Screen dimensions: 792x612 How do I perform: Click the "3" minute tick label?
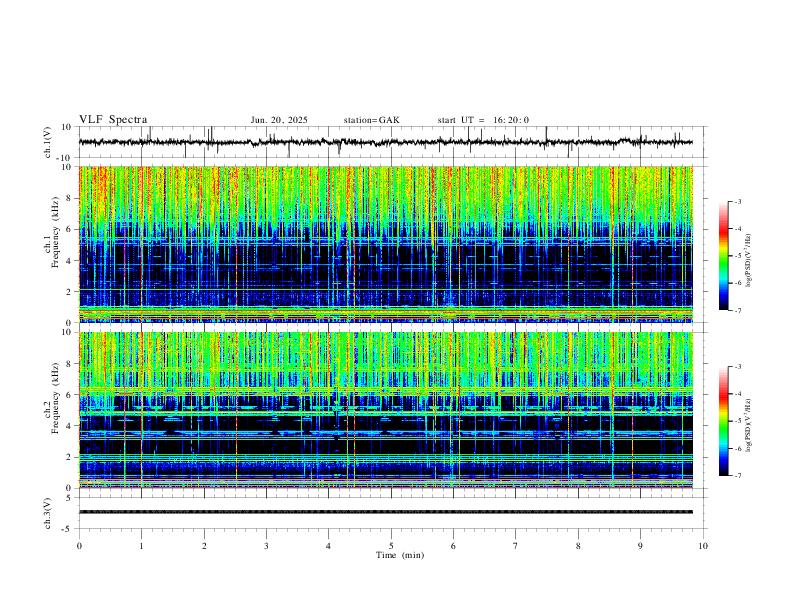[266, 546]
